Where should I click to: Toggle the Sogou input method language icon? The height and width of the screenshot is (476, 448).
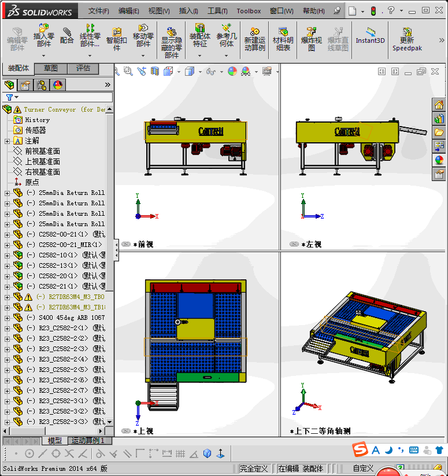click(x=376, y=451)
